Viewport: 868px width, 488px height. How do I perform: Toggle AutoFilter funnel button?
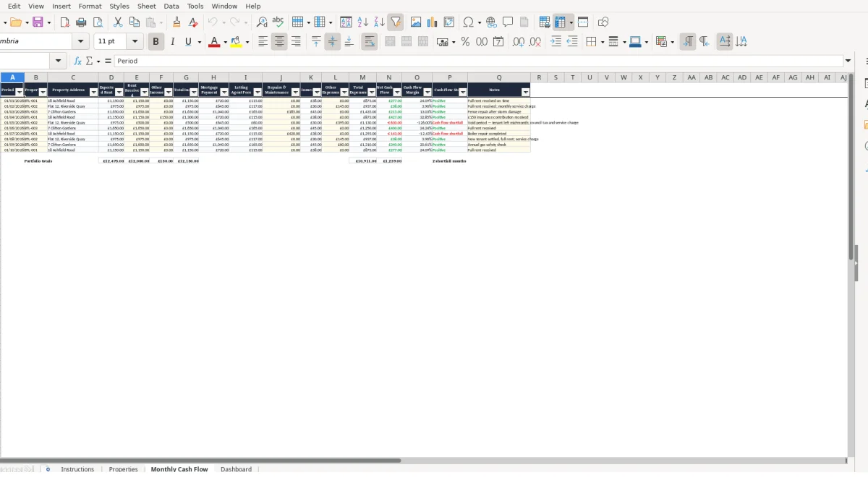[396, 22]
